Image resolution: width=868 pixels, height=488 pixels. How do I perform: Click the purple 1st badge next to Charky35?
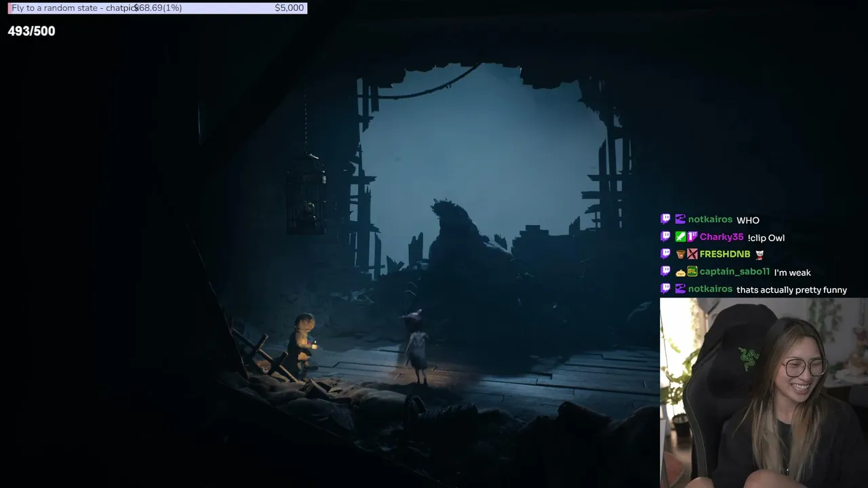(x=692, y=237)
